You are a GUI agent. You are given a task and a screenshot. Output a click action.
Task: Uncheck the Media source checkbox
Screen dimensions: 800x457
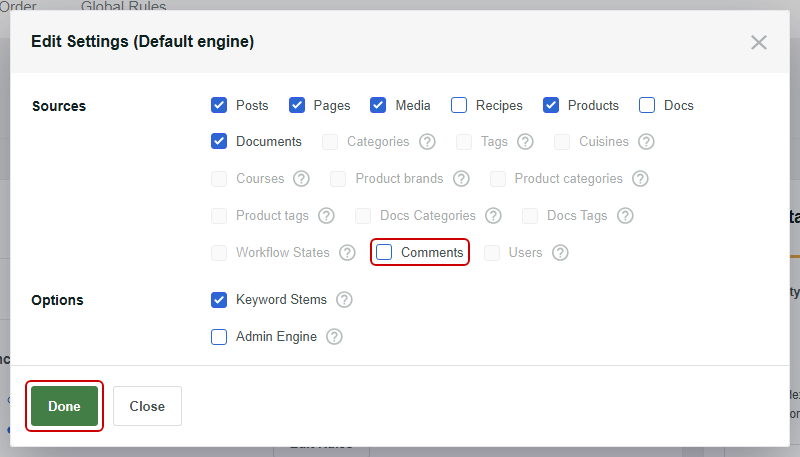(378, 105)
